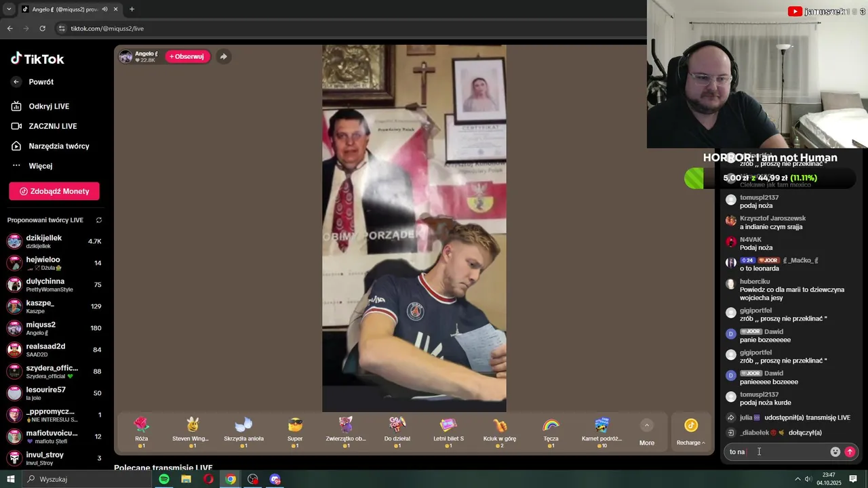
Task: Open Chrome from the taskbar
Action: tap(231, 479)
